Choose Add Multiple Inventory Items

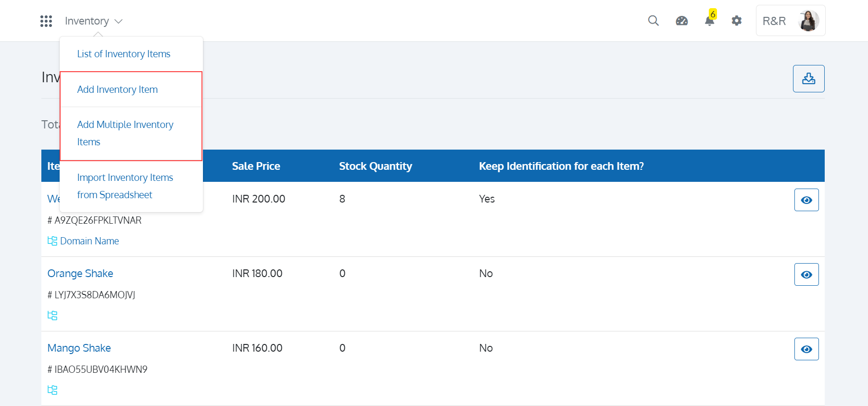pos(125,133)
